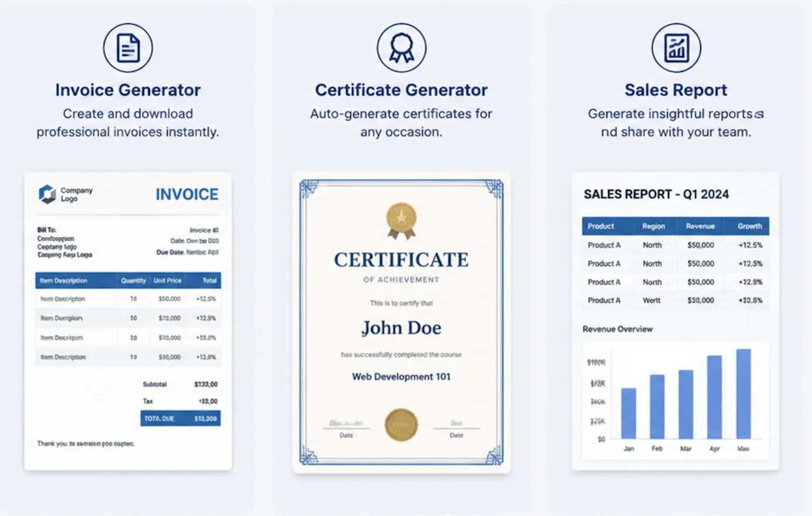812x516 pixels.
Task: Click the Revenue column header
Action: pos(701,226)
